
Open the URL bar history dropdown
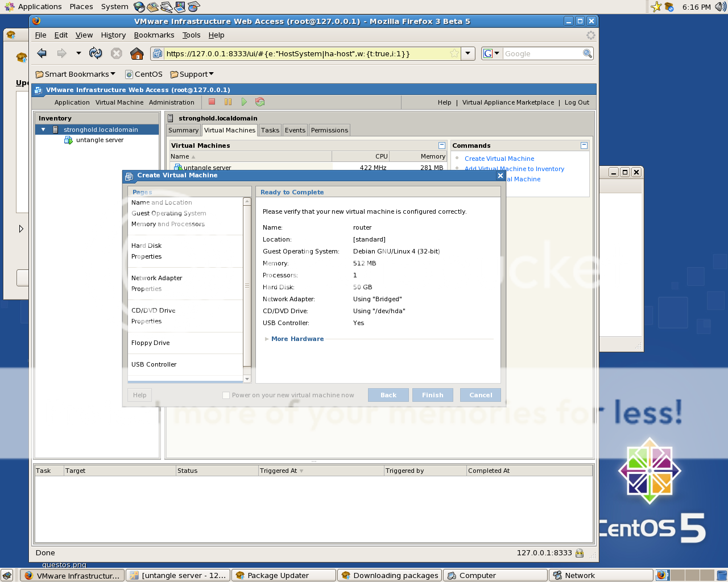click(x=468, y=53)
